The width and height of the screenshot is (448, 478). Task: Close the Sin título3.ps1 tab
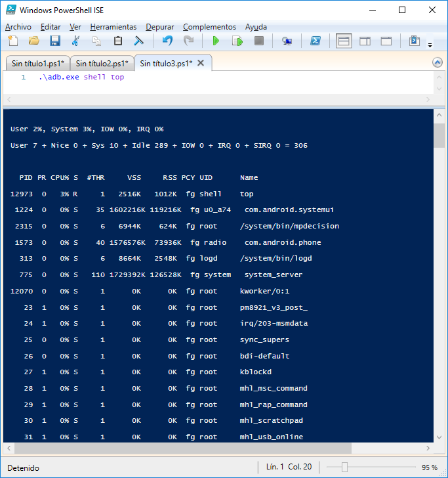201,63
